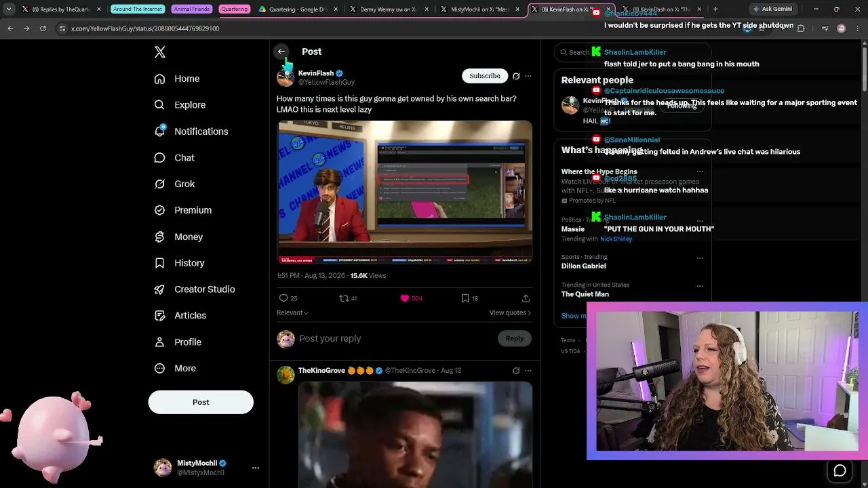Open the Articles icon in sidebar
868x488 pixels.
click(x=159, y=315)
